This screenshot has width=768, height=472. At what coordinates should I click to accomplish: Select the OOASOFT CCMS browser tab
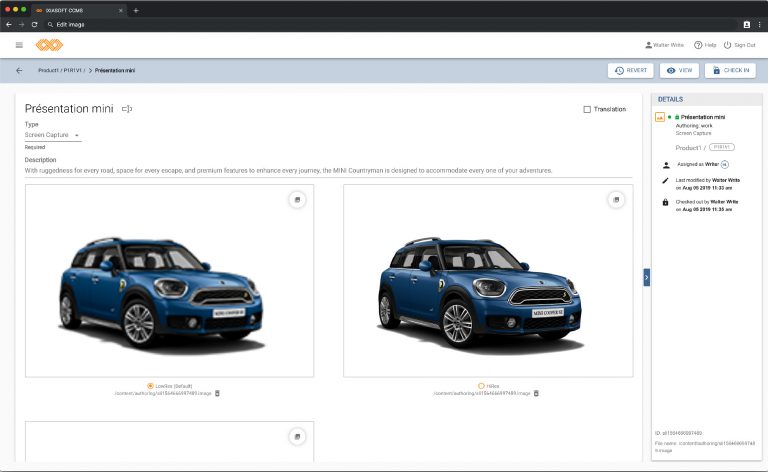tap(78, 10)
